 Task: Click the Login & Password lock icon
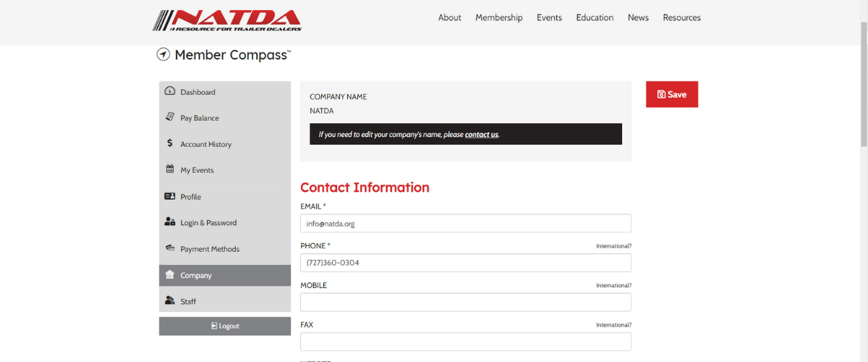(x=170, y=222)
